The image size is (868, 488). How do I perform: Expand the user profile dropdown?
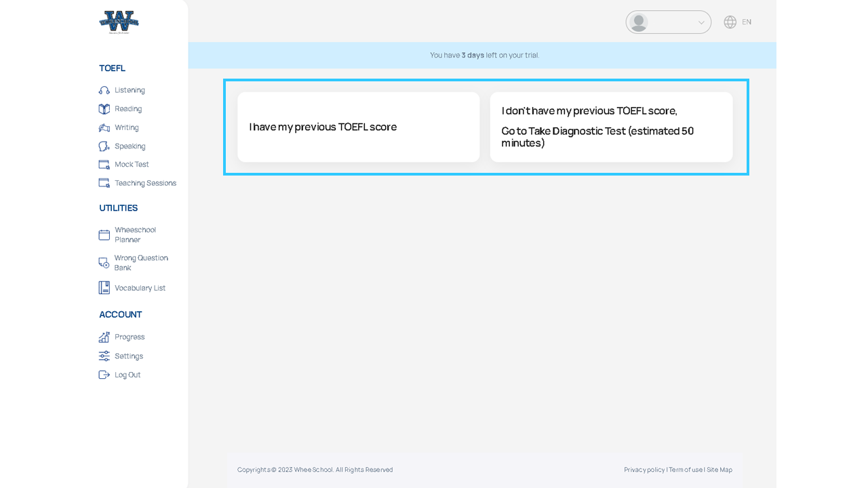coord(701,22)
